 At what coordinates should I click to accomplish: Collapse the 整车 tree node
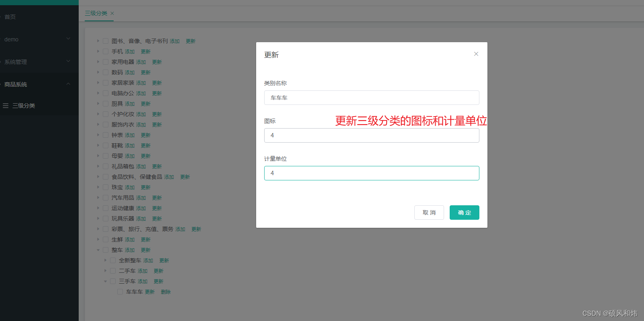pos(98,250)
